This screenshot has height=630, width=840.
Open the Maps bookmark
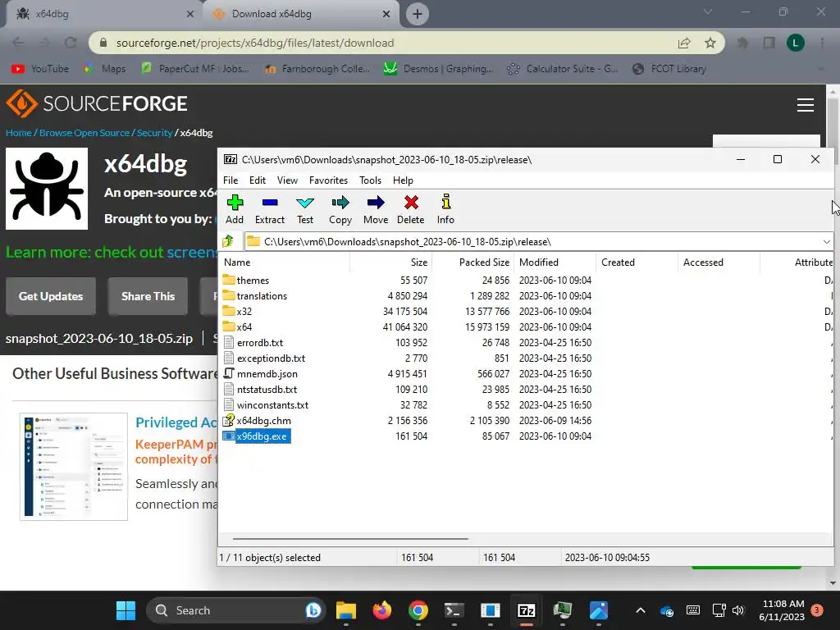105,69
